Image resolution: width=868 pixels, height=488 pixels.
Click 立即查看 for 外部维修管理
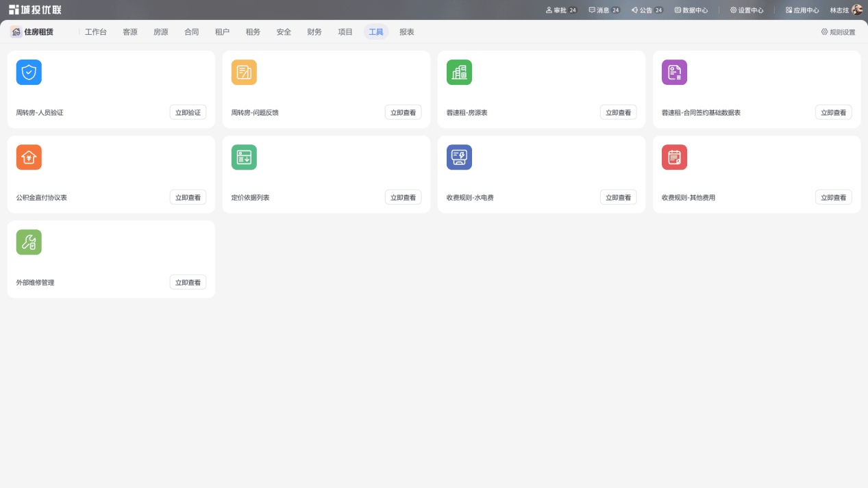pos(188,282)
